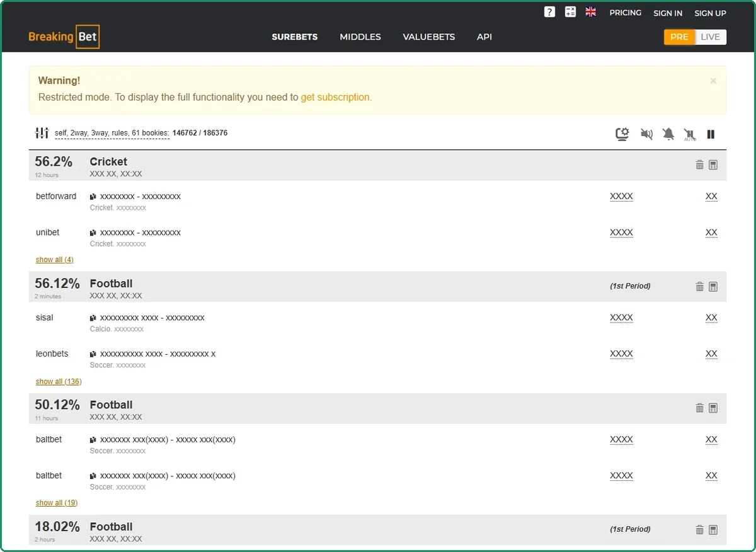Open calculator for Football 50.12% surebet
This screenshot has width=756, height=552.
pyautogui.click(x=713, y=408)
